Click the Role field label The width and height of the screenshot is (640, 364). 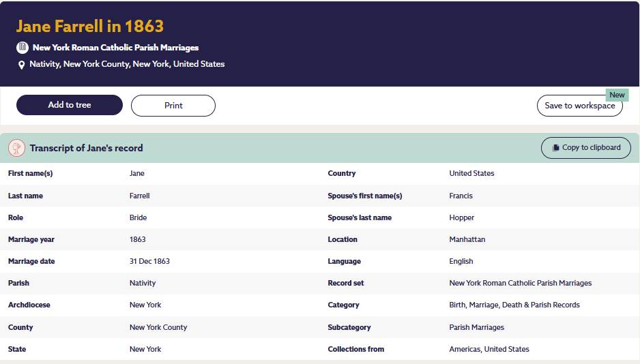click(x=16, y=217)
